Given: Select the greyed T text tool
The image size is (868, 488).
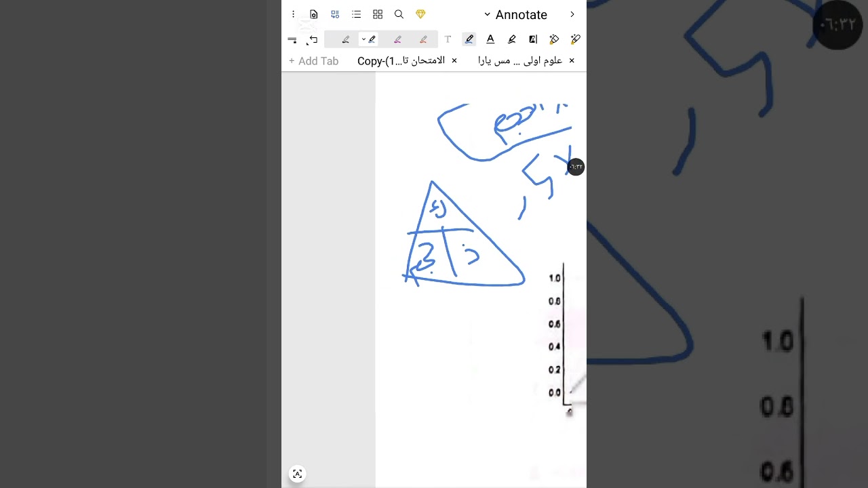Looking at the screenshot, I should (448, 39).
